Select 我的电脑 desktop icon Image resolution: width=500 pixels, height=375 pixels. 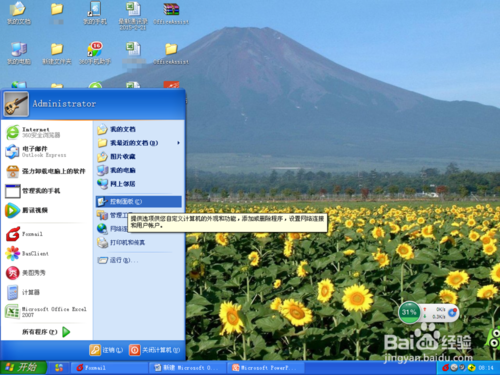pyautogui.click(x=19, y=53)
